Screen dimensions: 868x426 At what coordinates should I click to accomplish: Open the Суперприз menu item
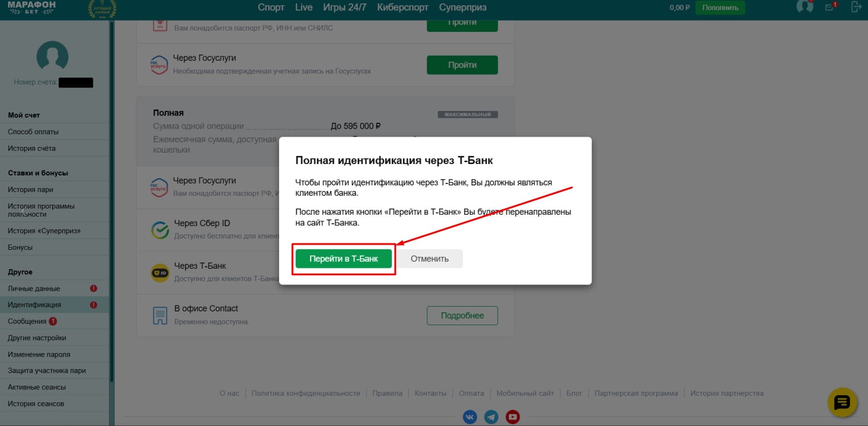tap(463, 7)
